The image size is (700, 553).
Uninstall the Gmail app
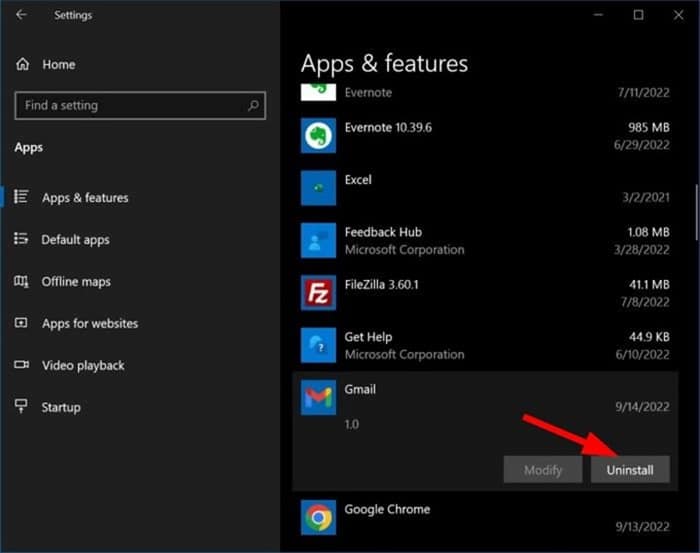point(630,470)
